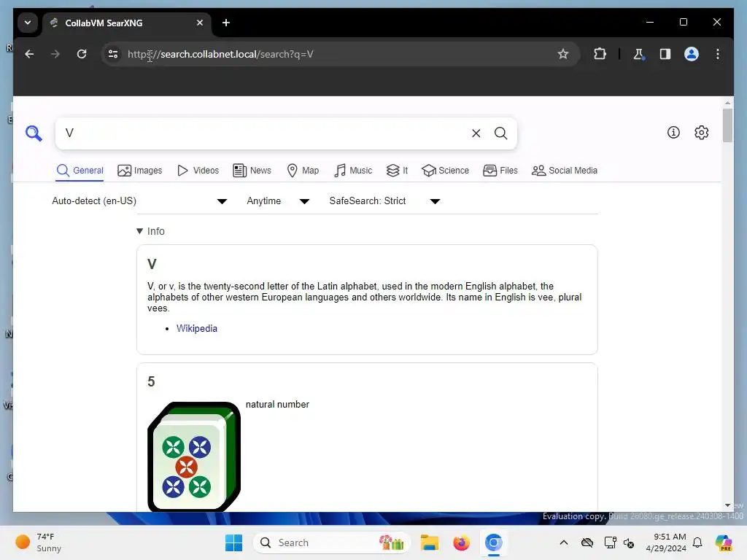The width and height of the screenshot is (747, 560).
Task: Click the browser forward arrow
Action: (x=55, y=54)
